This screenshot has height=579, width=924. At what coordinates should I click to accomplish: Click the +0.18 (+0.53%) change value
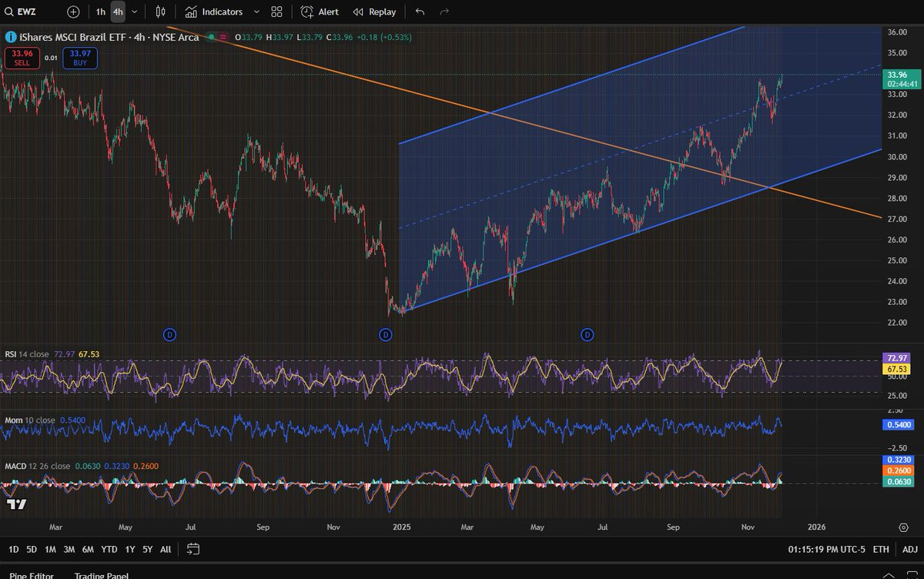pos(383,37)
